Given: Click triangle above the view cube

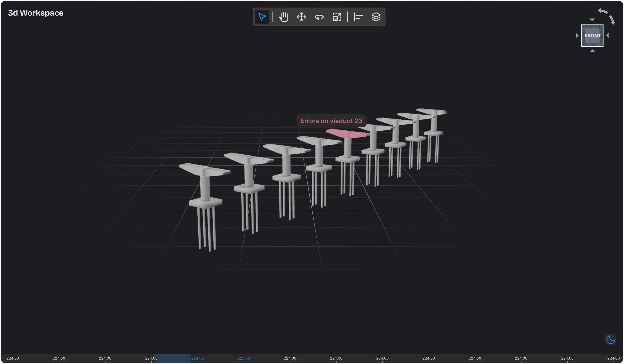Looking at the screenshot, I should [x=592, y=20].
